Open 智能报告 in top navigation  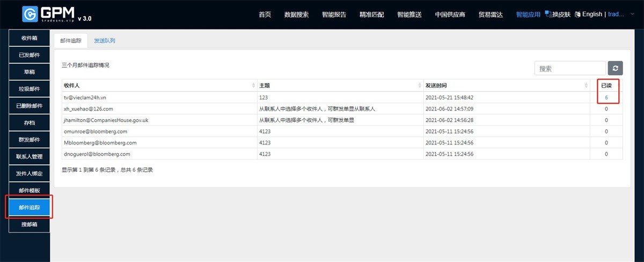tap(334, 14)
